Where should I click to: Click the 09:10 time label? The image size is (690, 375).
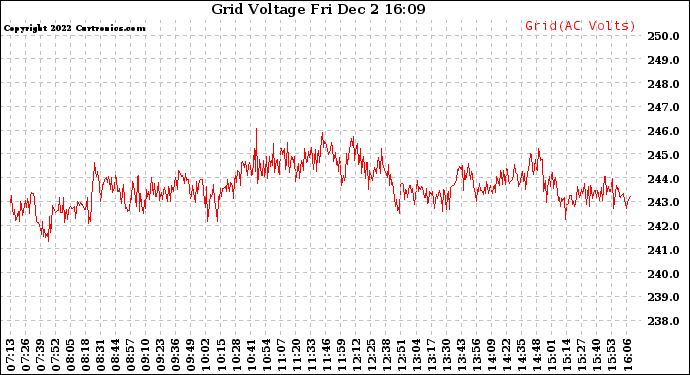[145, 355]
